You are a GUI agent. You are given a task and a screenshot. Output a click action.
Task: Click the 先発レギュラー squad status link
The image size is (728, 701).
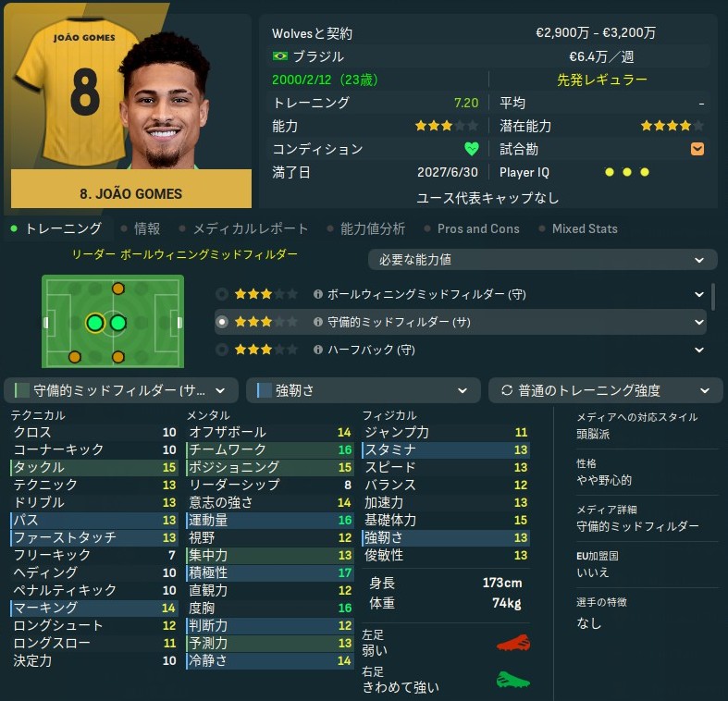tap(601, 80)
